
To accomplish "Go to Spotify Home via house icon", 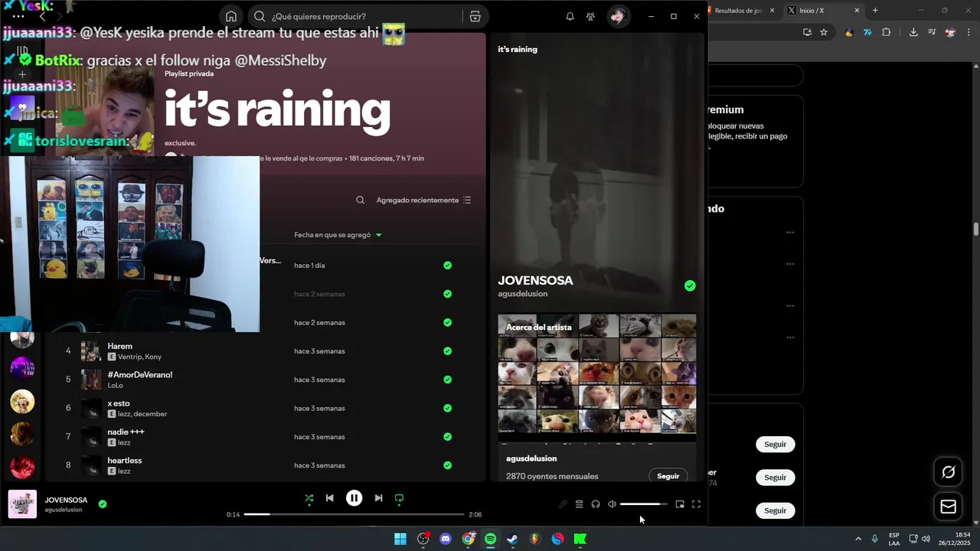I will click(231, 16).
